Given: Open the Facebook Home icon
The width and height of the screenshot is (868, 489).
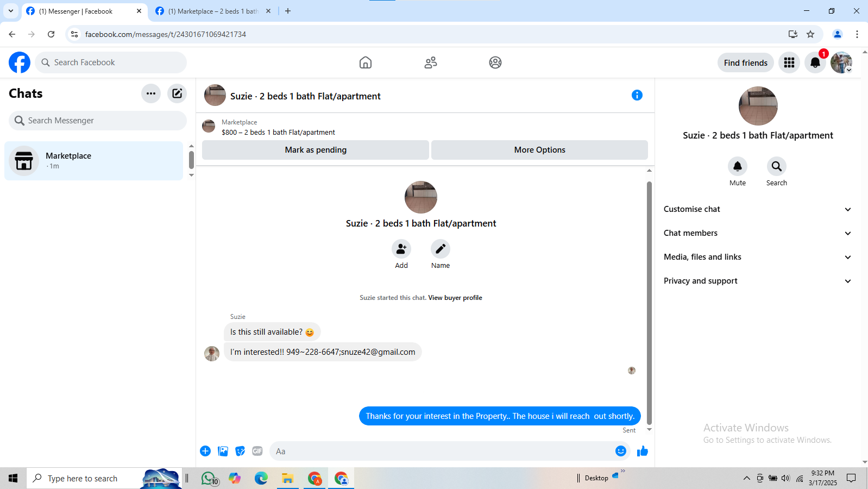Looking at the screenshot, I should [x=366, y=62].
